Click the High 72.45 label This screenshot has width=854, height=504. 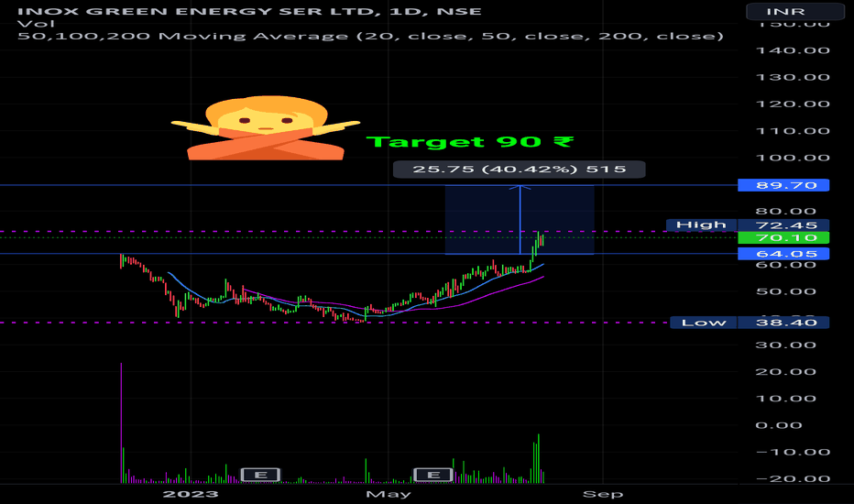point(748,225)
